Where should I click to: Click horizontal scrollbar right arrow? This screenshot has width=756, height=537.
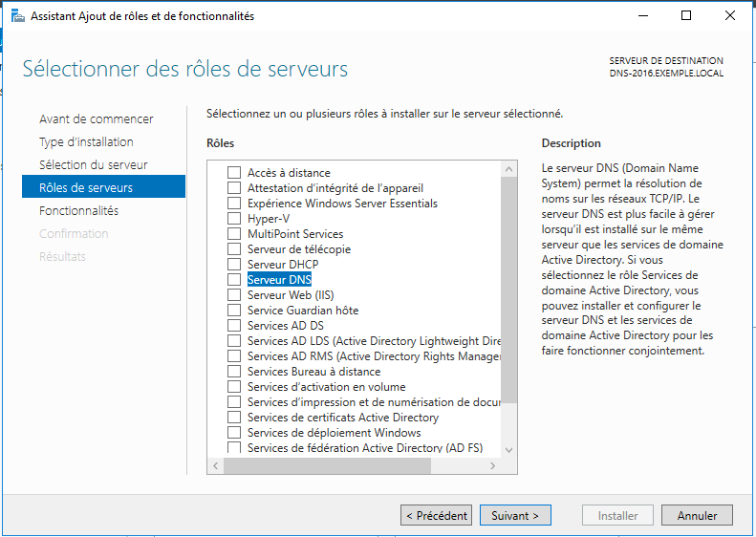[x=492, y=465]
